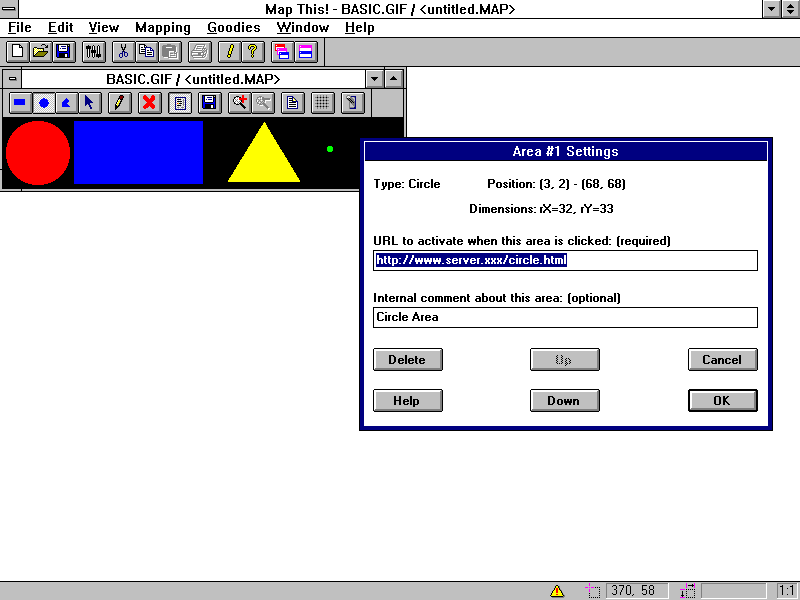Select the circle area tool
800x600 pixels.
(x=43, y=102)
